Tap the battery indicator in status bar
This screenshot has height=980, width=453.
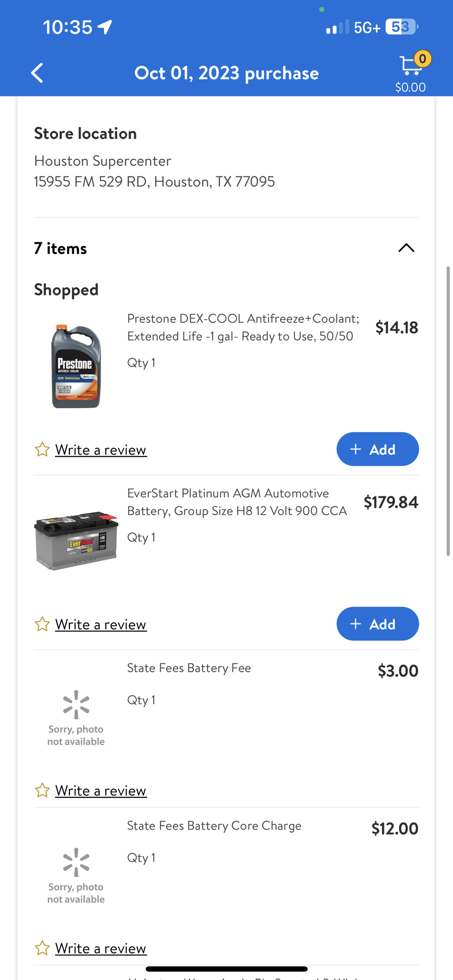coord(401,27)
